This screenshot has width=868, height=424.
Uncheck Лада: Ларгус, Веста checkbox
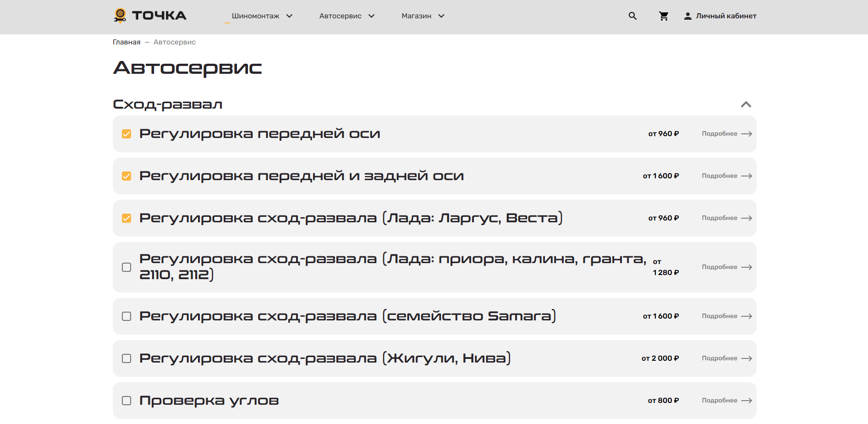pyautogui.click(x=126, y=218)
